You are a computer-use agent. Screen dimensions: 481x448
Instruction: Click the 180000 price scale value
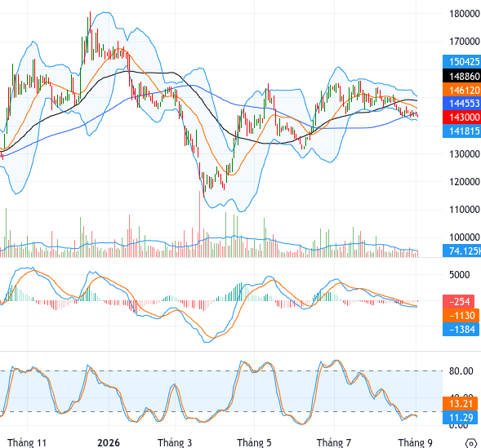(465, 14)
